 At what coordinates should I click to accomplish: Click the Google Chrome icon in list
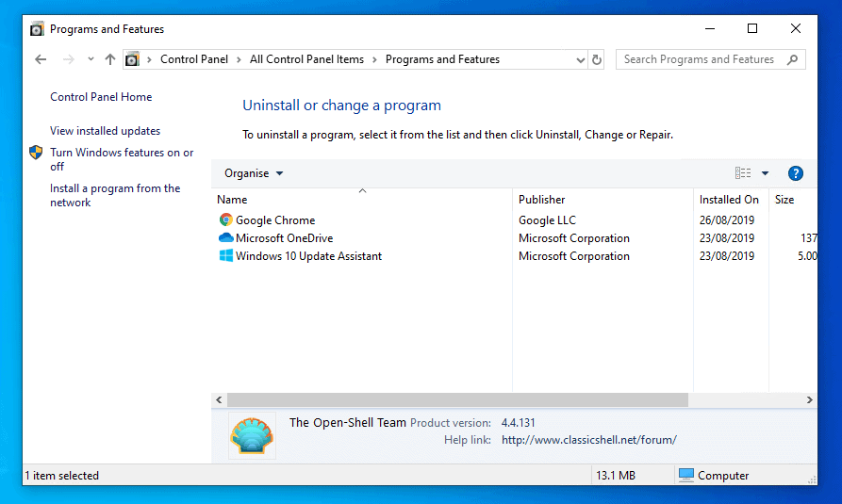pyautogui.click(x=226, y=220)
